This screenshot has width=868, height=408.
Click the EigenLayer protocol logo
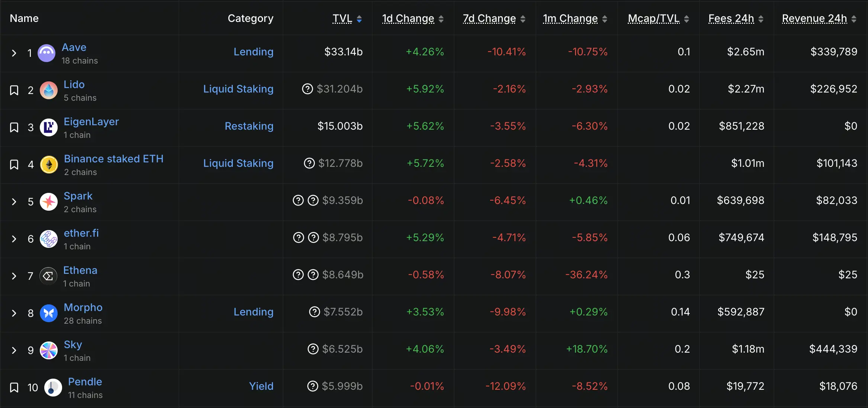click(49, 127)
